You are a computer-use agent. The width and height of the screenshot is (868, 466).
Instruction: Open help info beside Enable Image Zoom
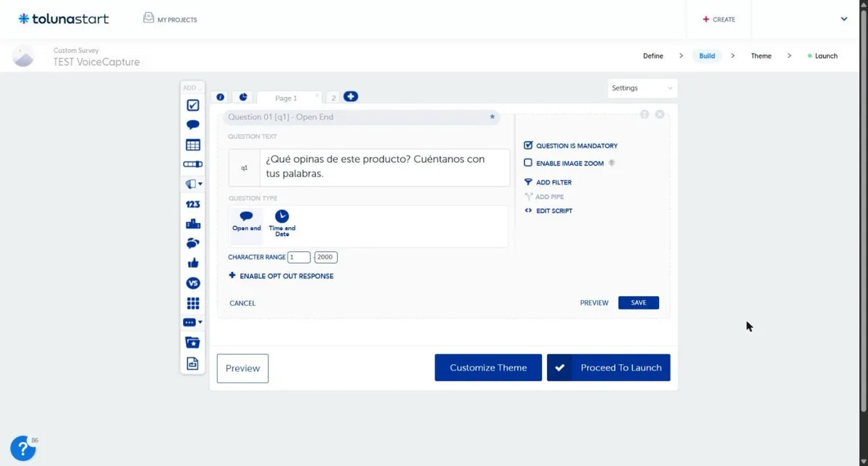point(612,164)
